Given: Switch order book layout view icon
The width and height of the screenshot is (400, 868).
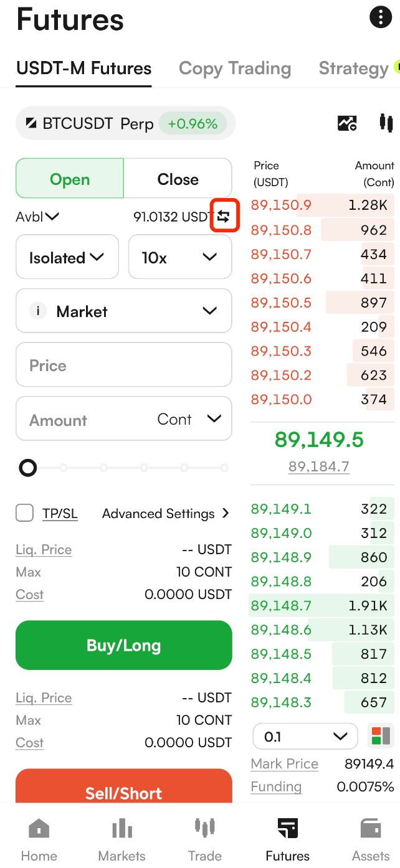Looking at the screenshot, I should (x=380, y=737).
